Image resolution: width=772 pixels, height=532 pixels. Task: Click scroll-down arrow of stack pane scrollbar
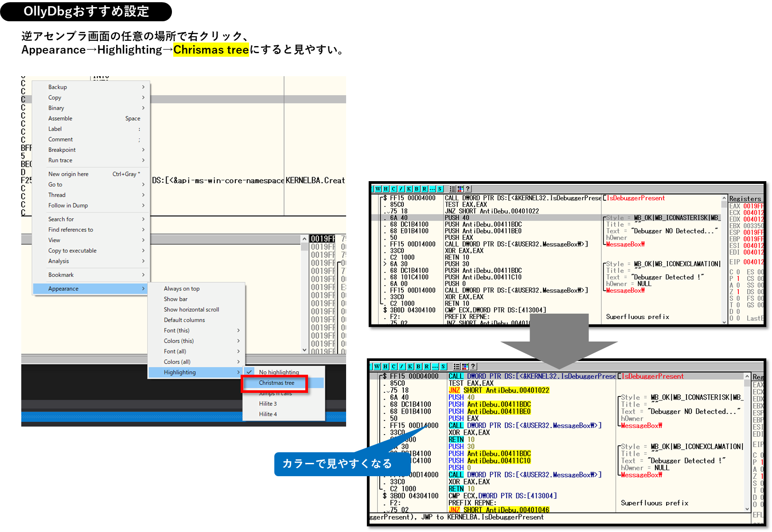(304, 350)
